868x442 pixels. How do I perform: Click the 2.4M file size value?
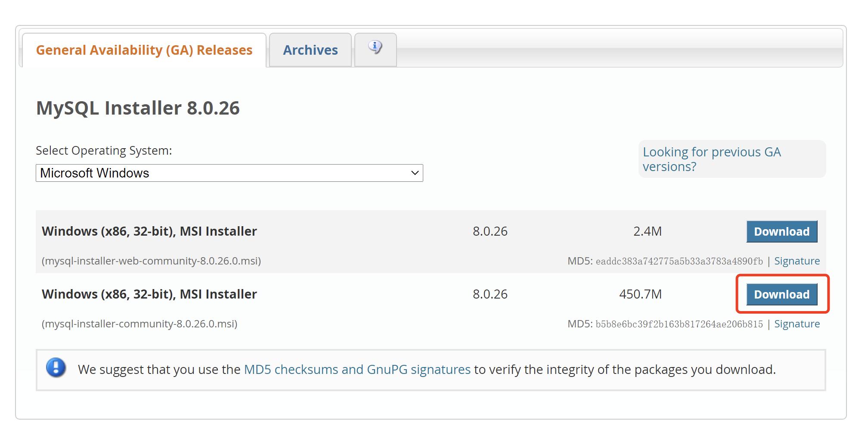point(647,231)
